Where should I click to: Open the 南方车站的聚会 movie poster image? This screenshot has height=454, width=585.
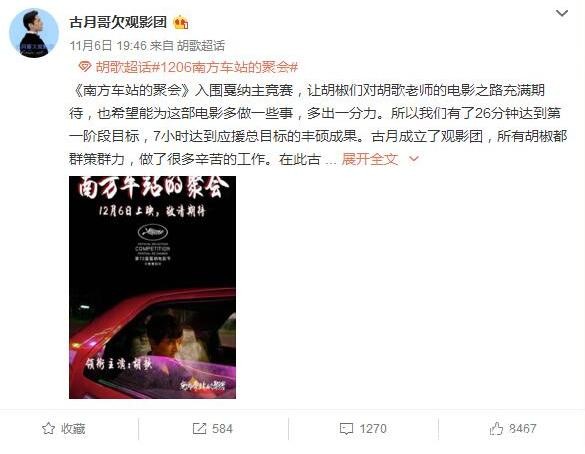pyautogui.click(x=152, y=287)
